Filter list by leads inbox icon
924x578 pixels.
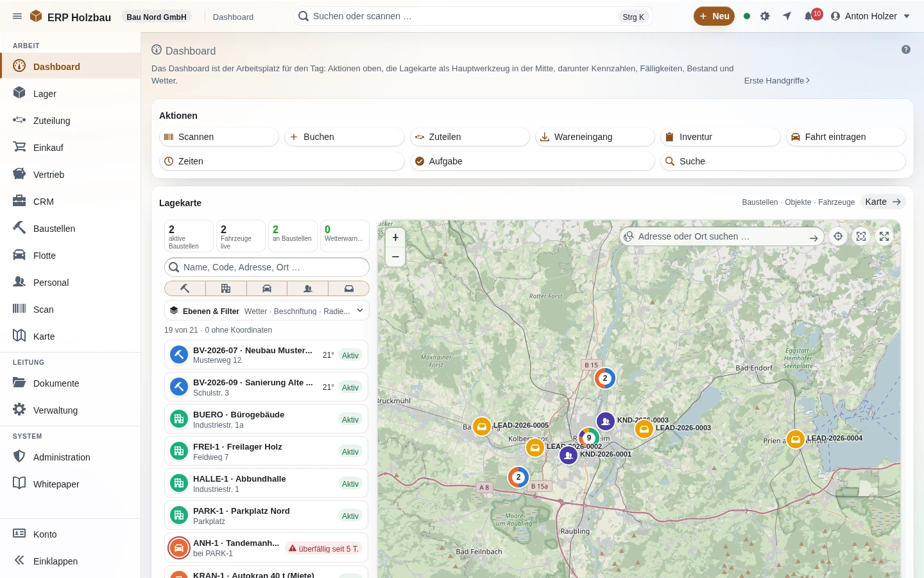[348, 288]
